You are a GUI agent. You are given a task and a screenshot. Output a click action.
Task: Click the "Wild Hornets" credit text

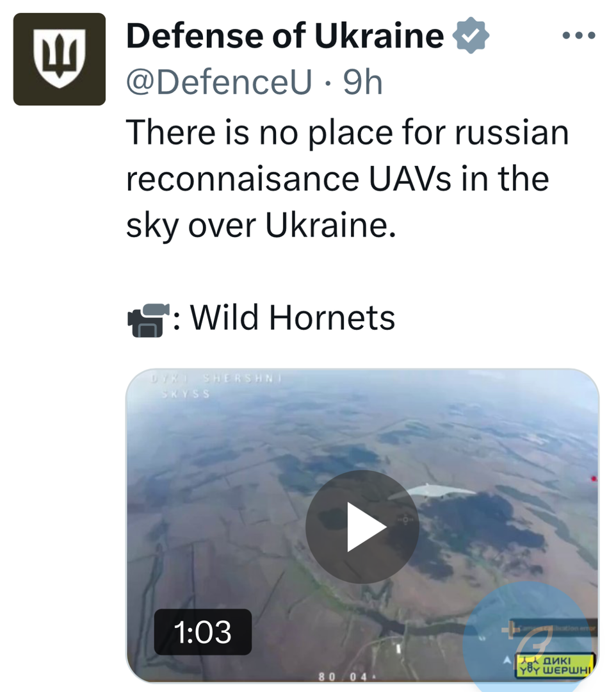point(293,317)
